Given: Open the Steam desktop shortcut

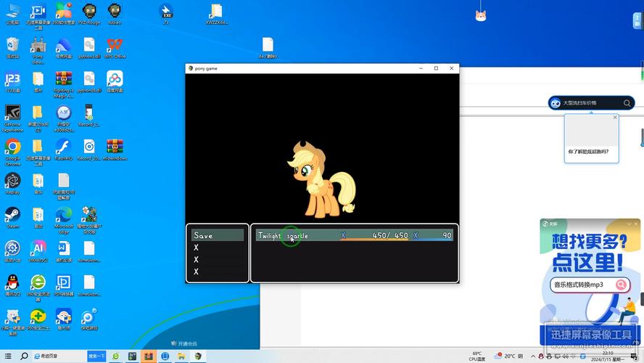Looking at the screenshot, I should tap(13, 218).
